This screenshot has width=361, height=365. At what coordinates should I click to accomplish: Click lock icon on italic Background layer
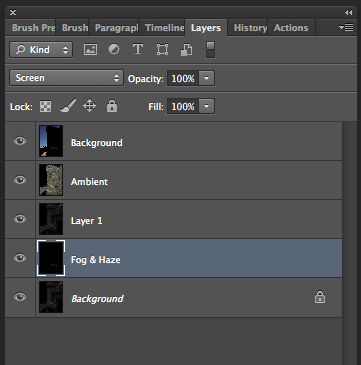pos(320,297)
